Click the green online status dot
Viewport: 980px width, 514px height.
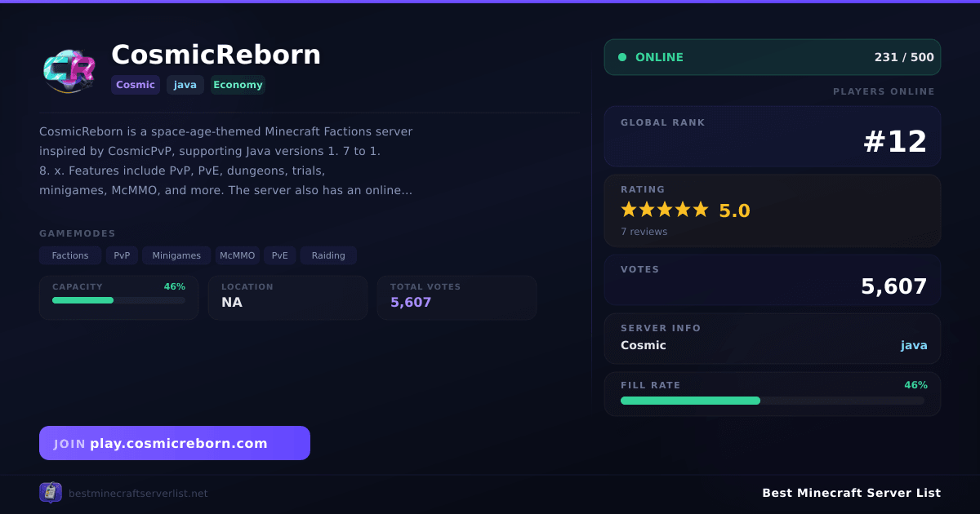622,57
